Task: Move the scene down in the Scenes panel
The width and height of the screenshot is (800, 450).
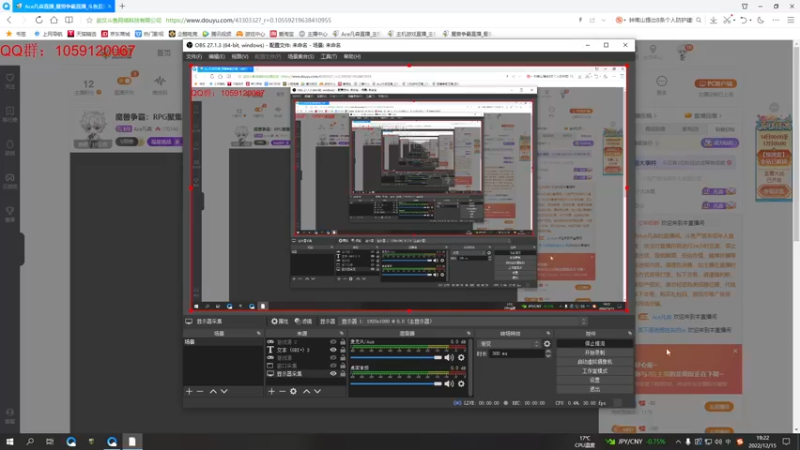Action: [x=224, y=391]
